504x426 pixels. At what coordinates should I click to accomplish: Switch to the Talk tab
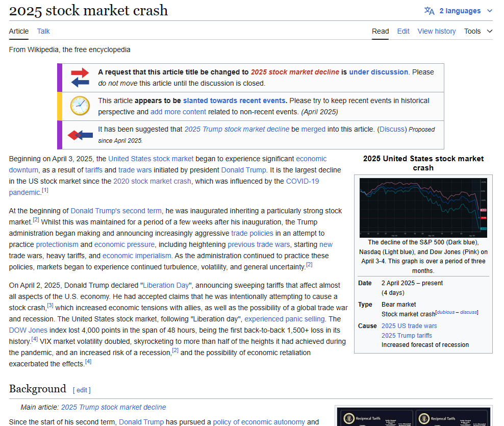tap(43, 31)
